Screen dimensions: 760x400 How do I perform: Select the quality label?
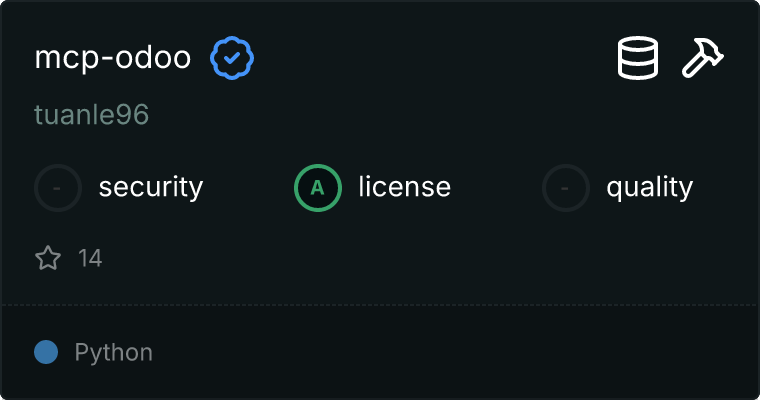click(x=649, y=187)
